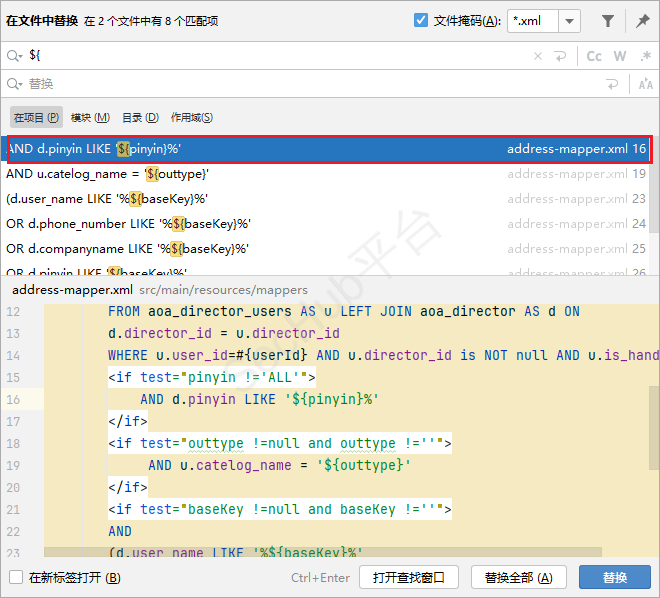Enable regex (.*) search option

[645, 57]
